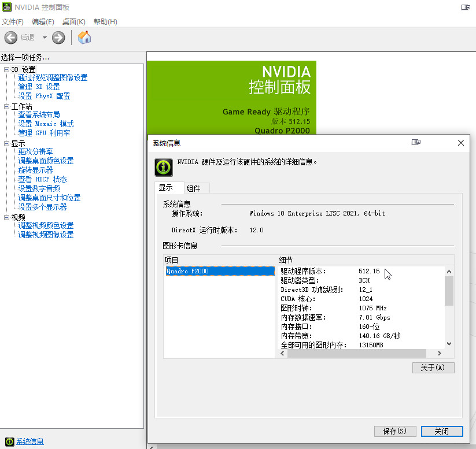Click the 细节 column header

pos(366,260)
